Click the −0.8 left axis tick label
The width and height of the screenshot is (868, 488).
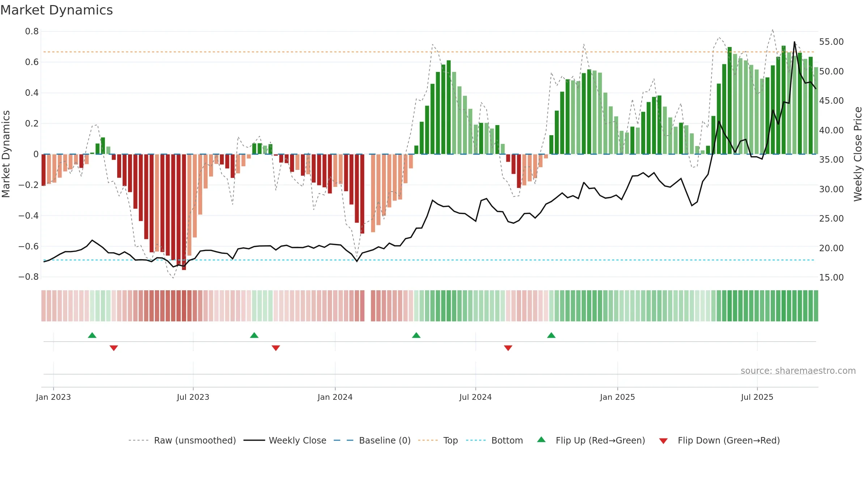[29, 277]
